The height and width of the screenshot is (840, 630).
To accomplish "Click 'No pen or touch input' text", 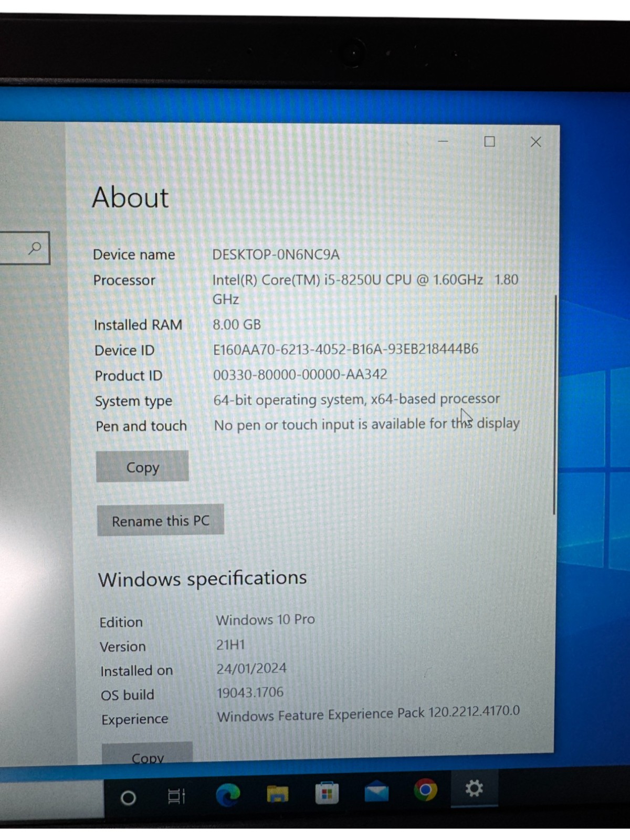I will click(x=366, y=424).
